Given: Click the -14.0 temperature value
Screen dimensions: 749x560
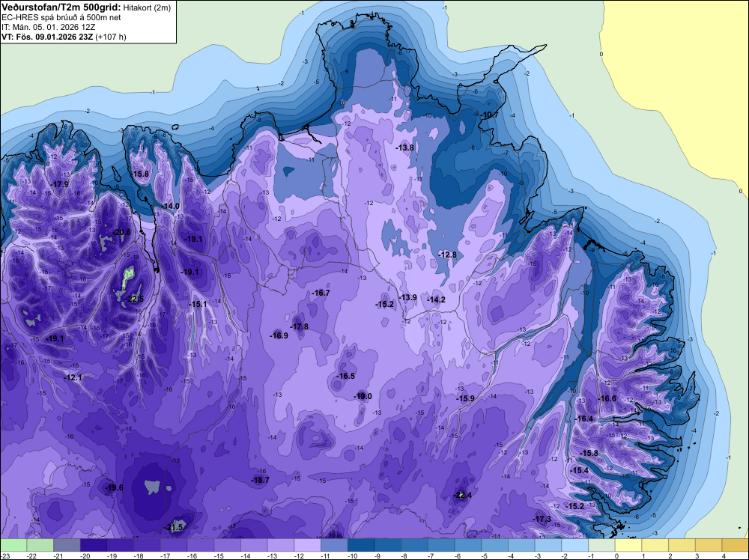Looking at the screenshot, I should 171,206.
